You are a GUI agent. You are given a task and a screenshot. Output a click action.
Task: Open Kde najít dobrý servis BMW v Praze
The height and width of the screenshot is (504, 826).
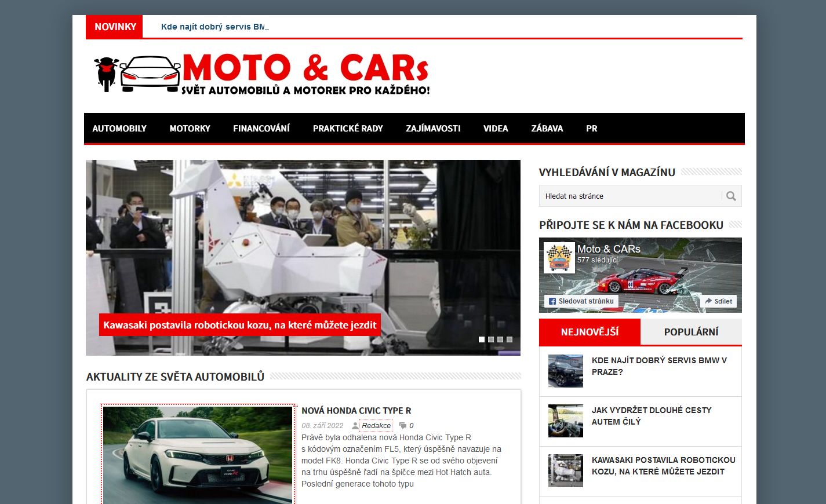point(659,366)
